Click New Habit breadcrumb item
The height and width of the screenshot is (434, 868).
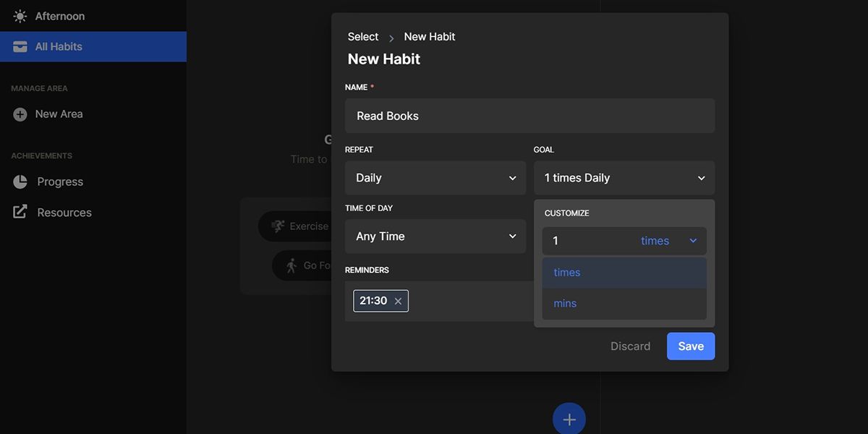(430, 37)
